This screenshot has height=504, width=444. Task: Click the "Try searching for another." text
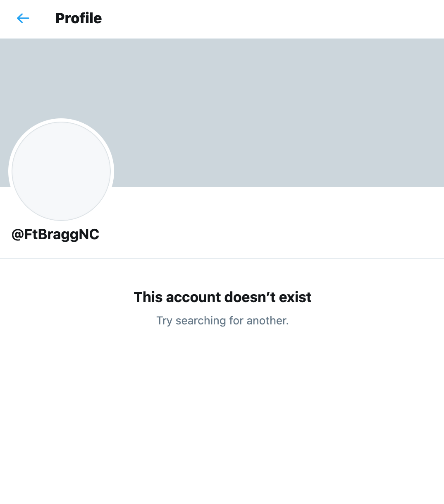[x=222, y=321]
